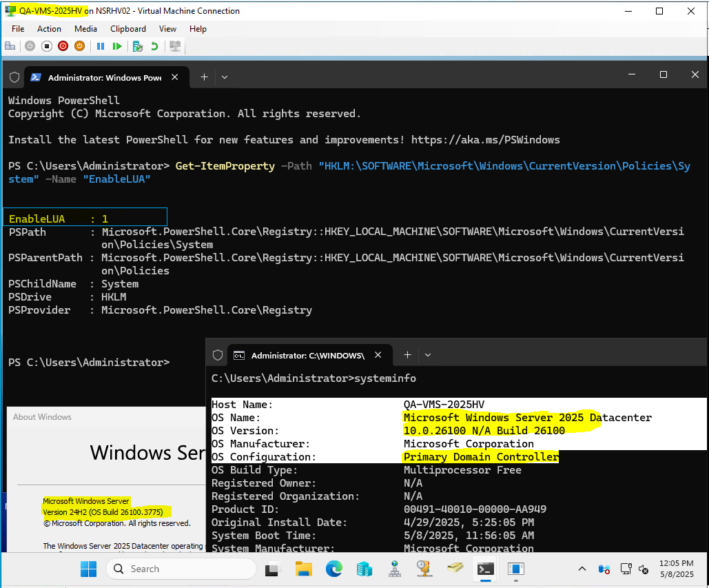Add a new tab in the Command Prompt window
This screenshot has height=588, width=709.
[407, 356]
